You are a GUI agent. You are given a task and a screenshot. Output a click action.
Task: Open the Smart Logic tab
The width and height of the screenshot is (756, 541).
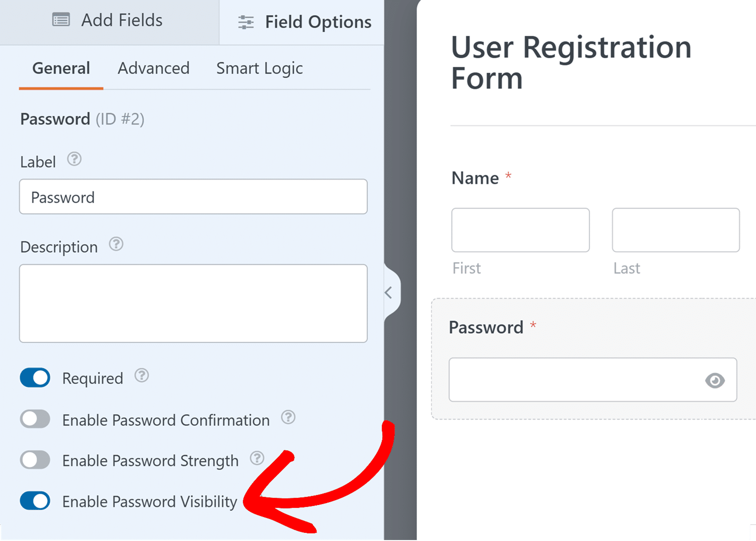point(259,68)
